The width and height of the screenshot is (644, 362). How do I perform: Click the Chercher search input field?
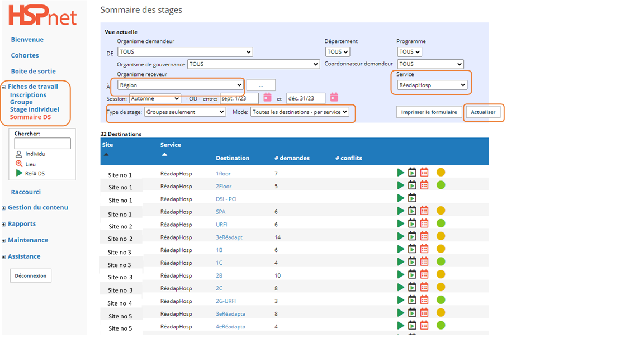(42, 143)
